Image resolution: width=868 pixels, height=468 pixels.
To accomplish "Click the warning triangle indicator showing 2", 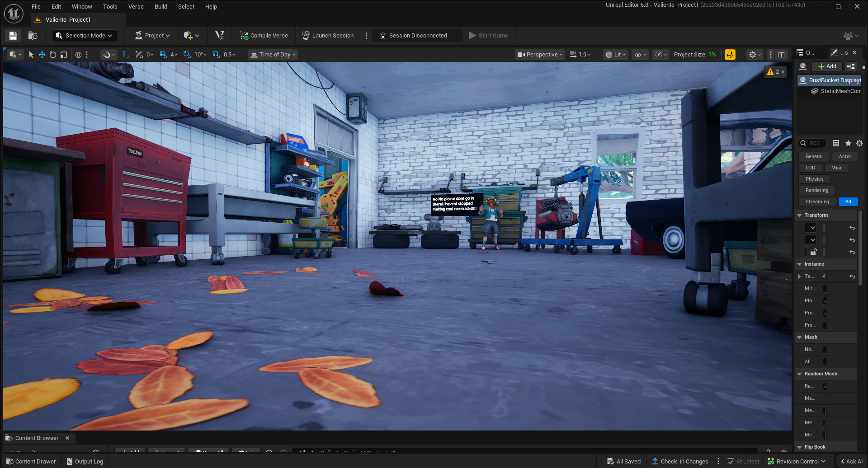I will pyautogui.click(x=776, y=72).
